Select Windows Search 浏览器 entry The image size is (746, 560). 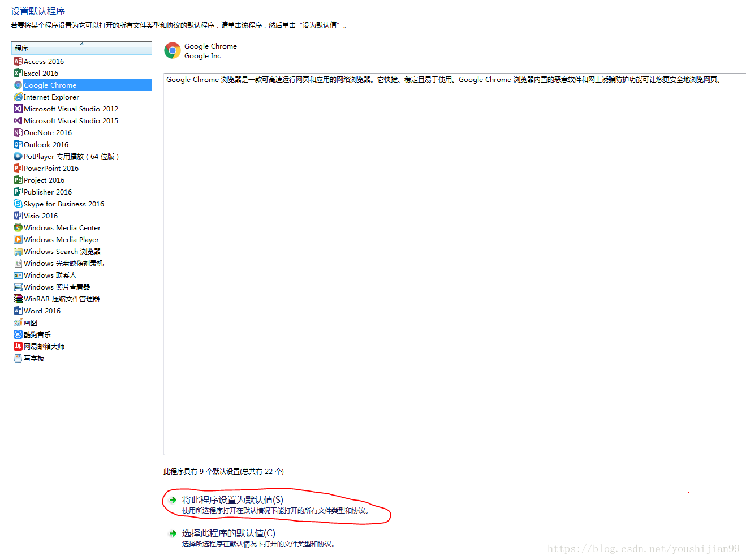pos(62,251)
